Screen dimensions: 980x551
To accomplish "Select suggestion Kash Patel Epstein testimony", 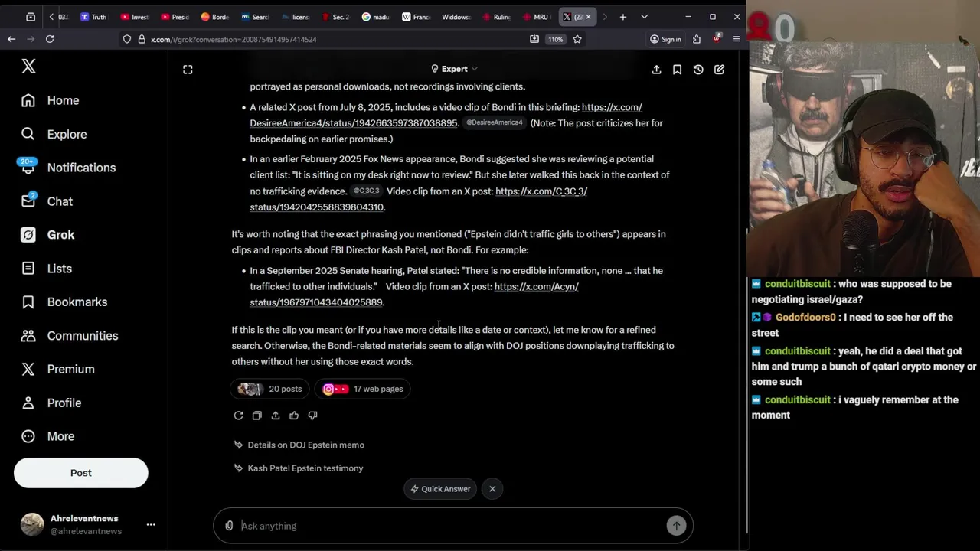I will point(299,468).
